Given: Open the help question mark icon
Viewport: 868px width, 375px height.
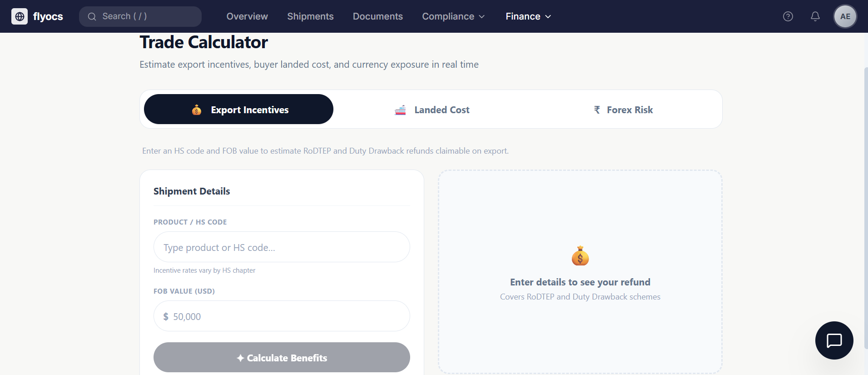Looking at the screenshot, I should (x=788, y=16).
